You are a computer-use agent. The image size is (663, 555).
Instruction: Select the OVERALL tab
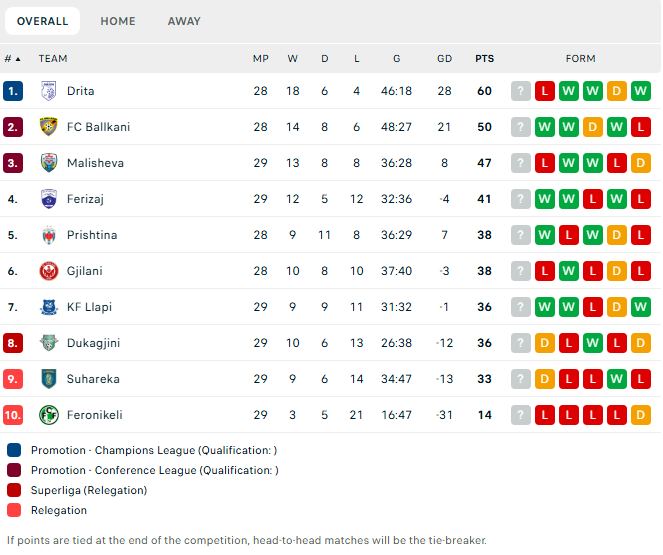coord(42,21)
